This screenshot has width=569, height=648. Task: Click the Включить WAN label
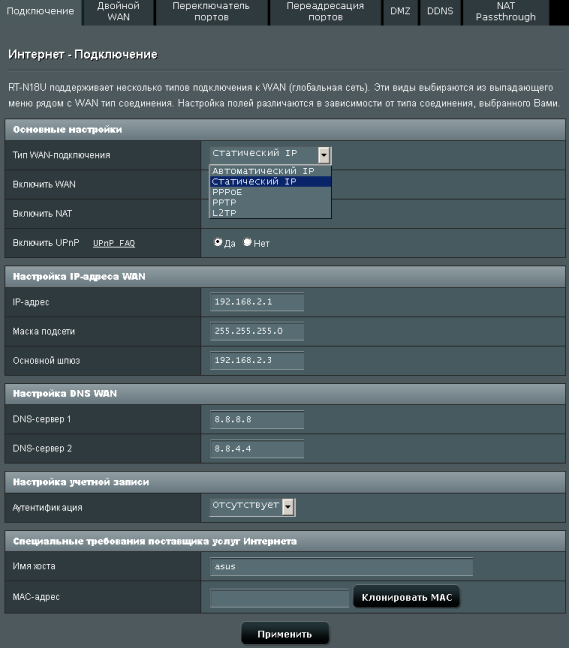click(x=44, y=184)
